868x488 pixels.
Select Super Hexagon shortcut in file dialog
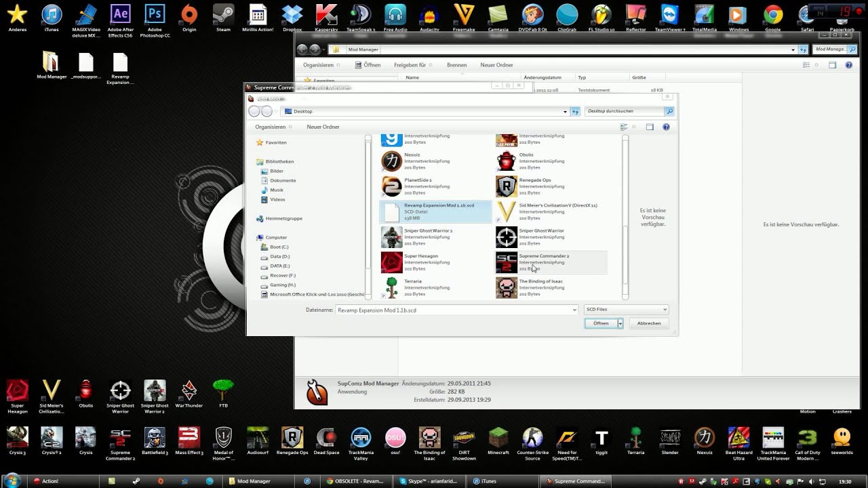click(435, 262)
